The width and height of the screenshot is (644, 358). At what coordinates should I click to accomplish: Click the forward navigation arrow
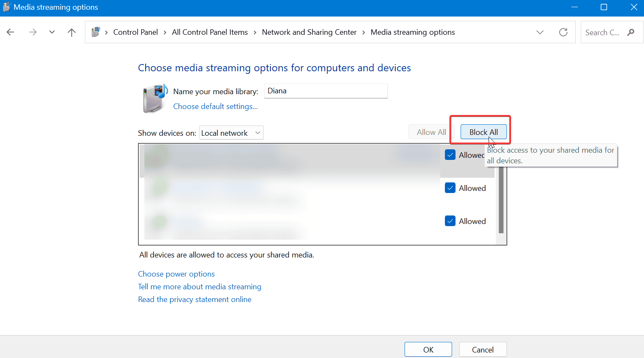click(x=33, y=32)
